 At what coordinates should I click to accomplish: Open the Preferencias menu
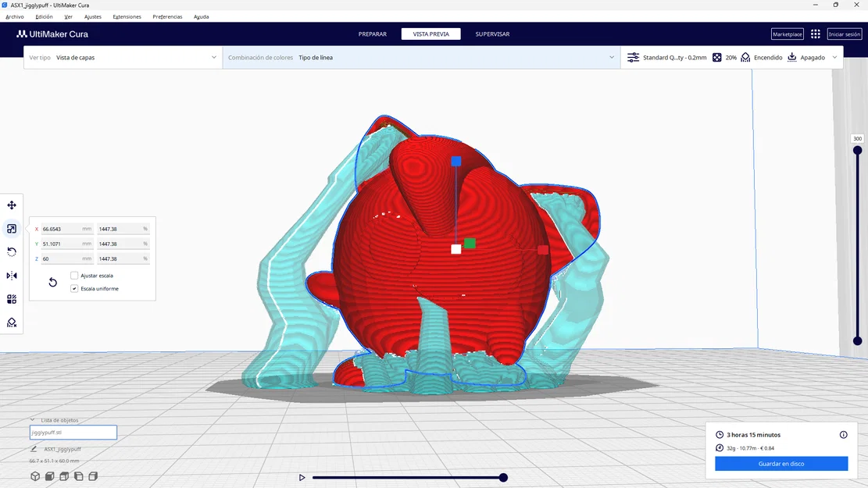point(167,16)
